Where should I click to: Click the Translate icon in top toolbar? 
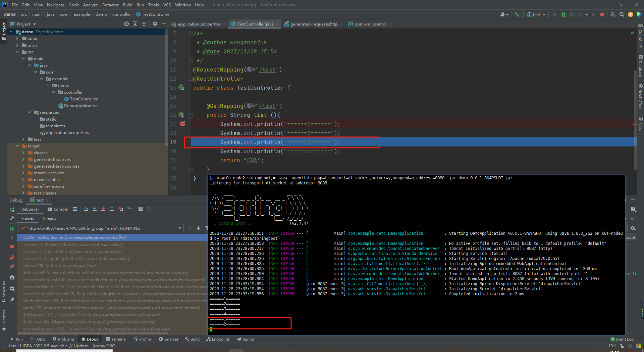[613, 14]
